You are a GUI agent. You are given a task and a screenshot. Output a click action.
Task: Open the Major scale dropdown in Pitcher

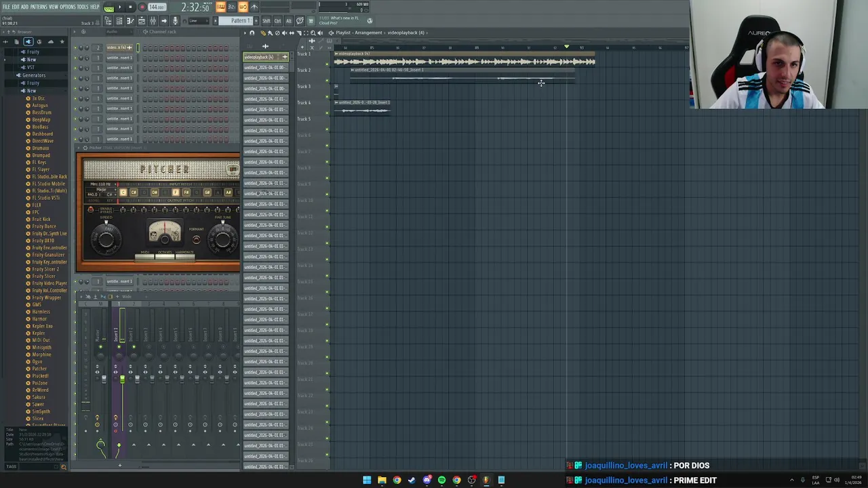point(102,189)
